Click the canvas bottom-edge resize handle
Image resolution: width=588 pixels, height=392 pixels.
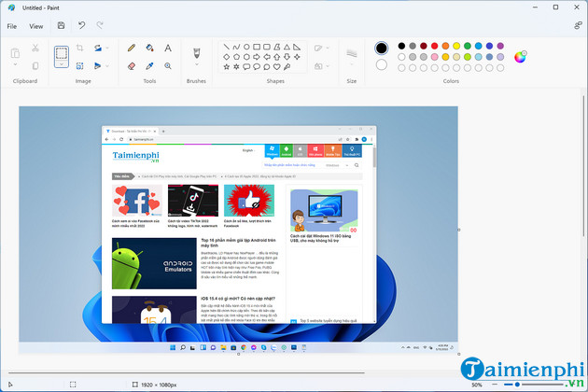point(239,354)
